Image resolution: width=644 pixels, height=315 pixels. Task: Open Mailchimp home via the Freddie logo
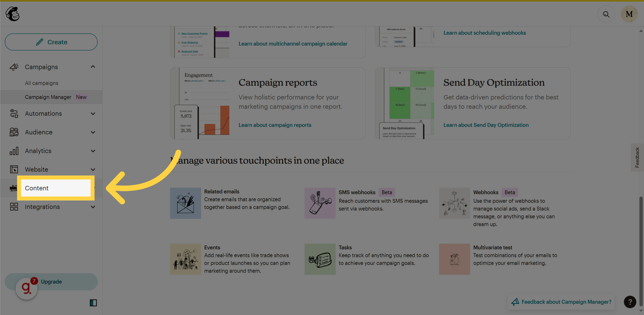12,13
